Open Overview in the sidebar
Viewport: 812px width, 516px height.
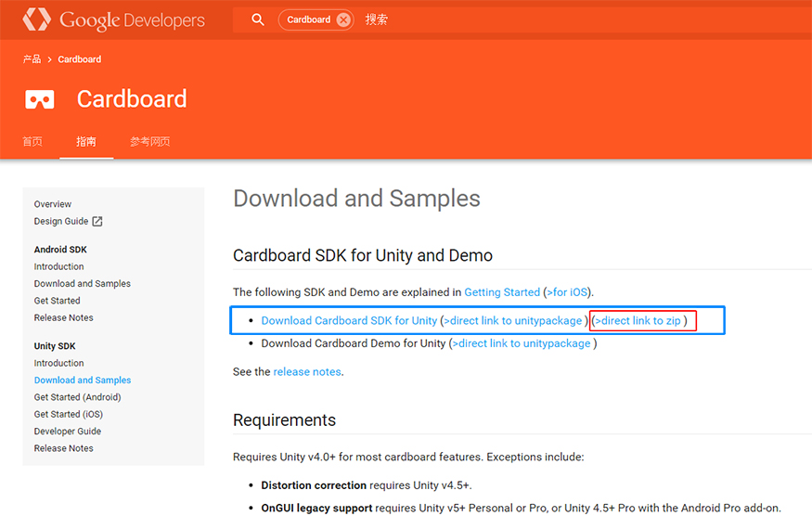[x=53, y=204]
